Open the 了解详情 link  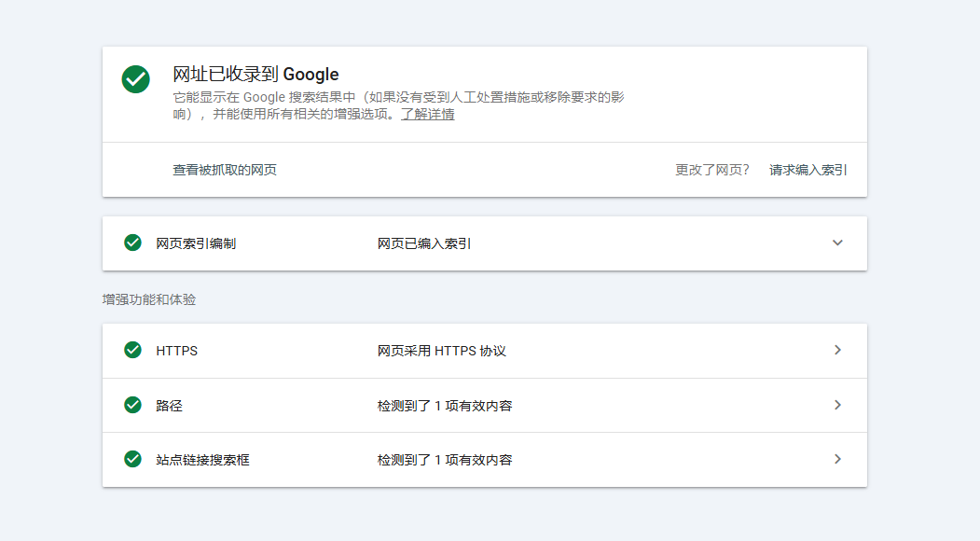click(x=427, y=115)
